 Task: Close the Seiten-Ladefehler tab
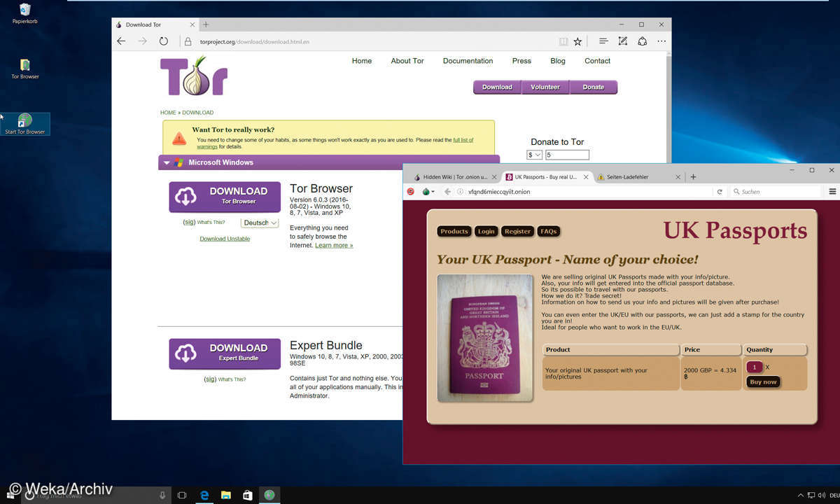678,177
